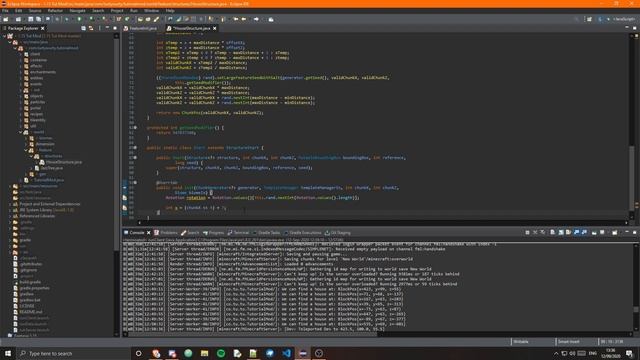Toggle Word Wrap in Console toolbar
This screenshot has width=640, height=360.
569,232
